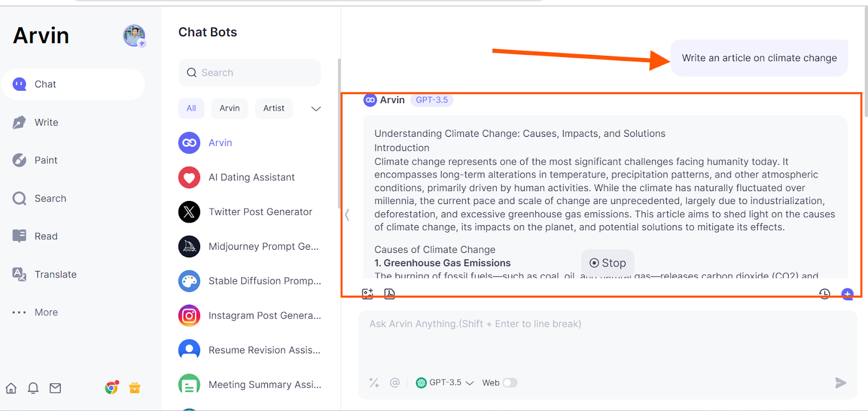Open chat history clock icon
The image size is (868, 411).
click(x=825, y=294)
